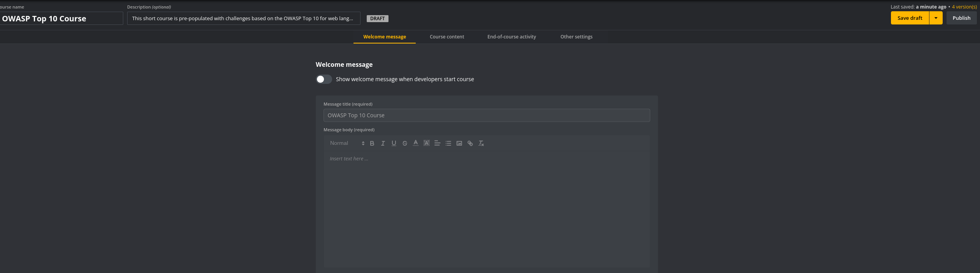
Task: Click into the course description field
Action: coord(244,18)
